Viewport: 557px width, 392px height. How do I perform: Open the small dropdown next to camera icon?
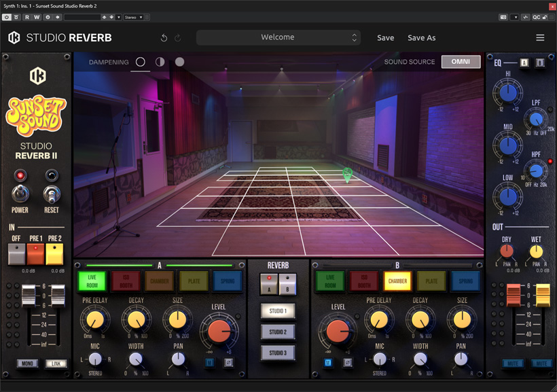click(x=514, y=17)
